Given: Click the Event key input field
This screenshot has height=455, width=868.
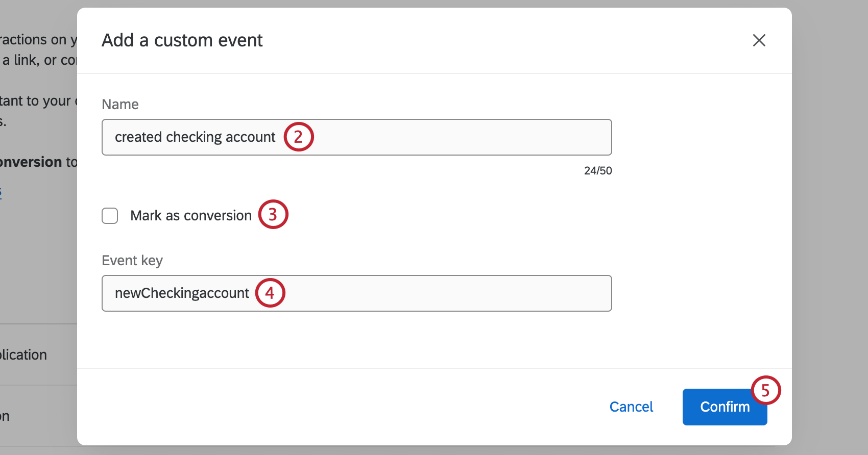Looking at the screenshot, I should (x=357, y=293).
